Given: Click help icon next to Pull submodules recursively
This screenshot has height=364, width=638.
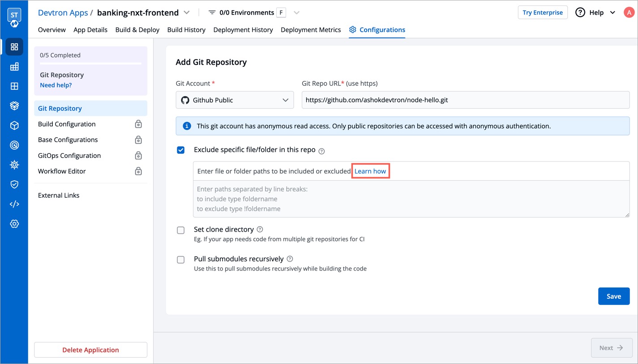Looking at the screenshot, I should coord(290,259).
